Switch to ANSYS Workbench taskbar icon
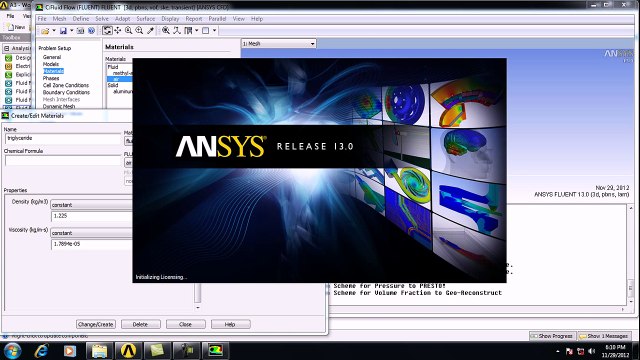 tap(128, 351)
